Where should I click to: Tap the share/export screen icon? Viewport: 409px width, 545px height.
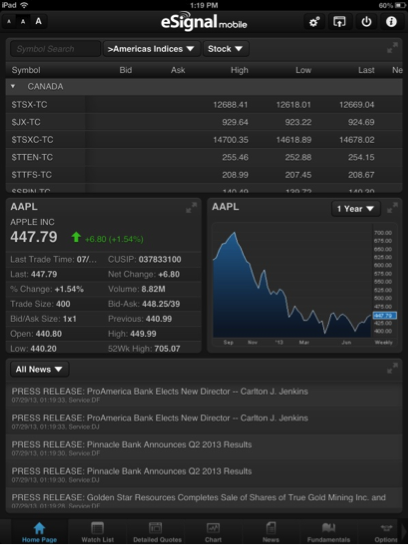click(340, 22)
